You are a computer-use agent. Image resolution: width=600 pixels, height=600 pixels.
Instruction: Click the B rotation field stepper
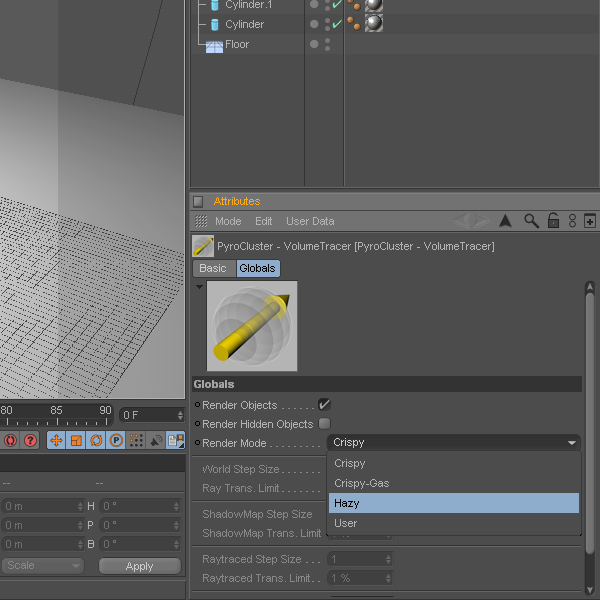(176, 544)
